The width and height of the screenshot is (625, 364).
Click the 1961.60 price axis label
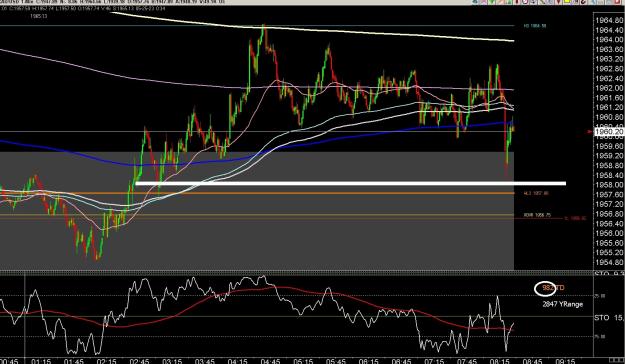(x=610, y=98)
